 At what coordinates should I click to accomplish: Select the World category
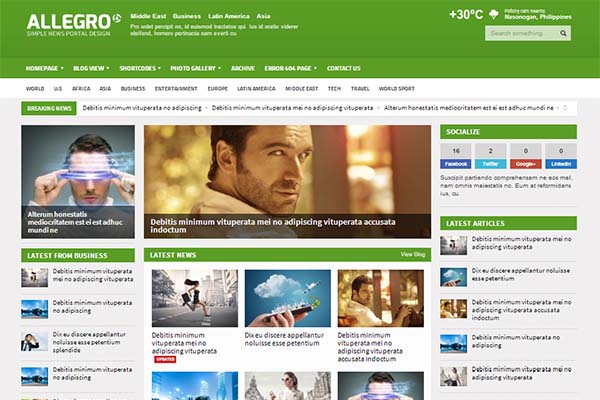35,88
